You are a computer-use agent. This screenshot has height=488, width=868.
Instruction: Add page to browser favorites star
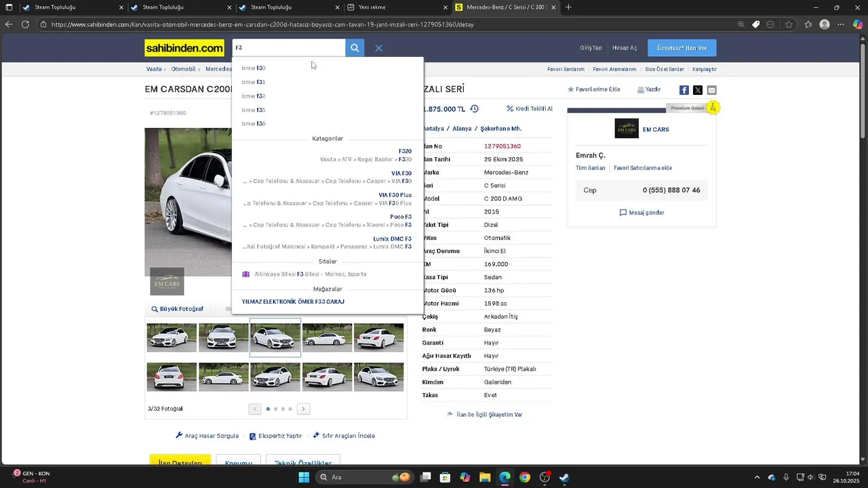[x=789, y=24]
